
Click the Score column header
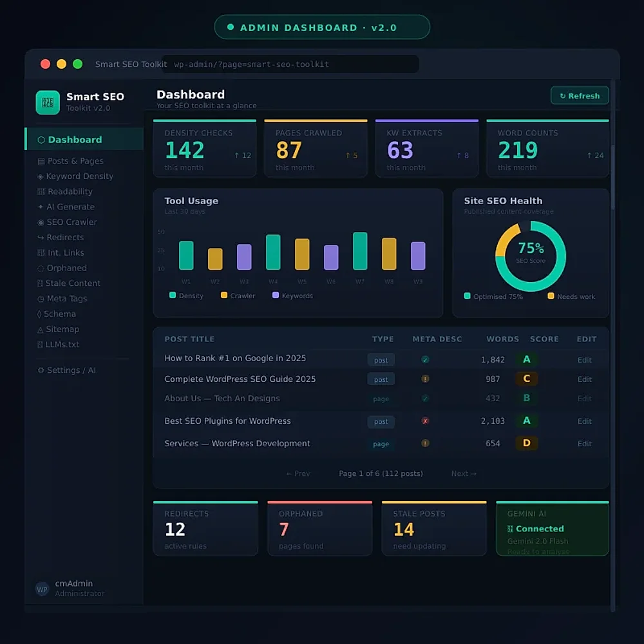coord(544,339)
